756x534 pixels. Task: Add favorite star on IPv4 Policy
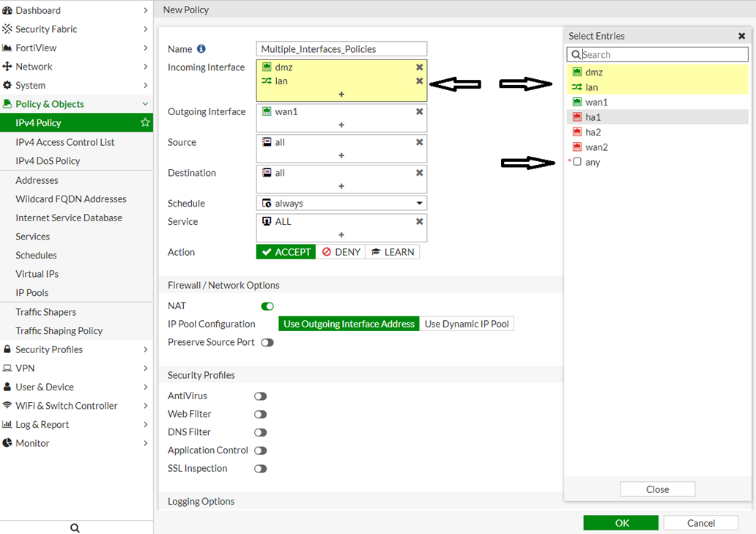click(145, 123)
